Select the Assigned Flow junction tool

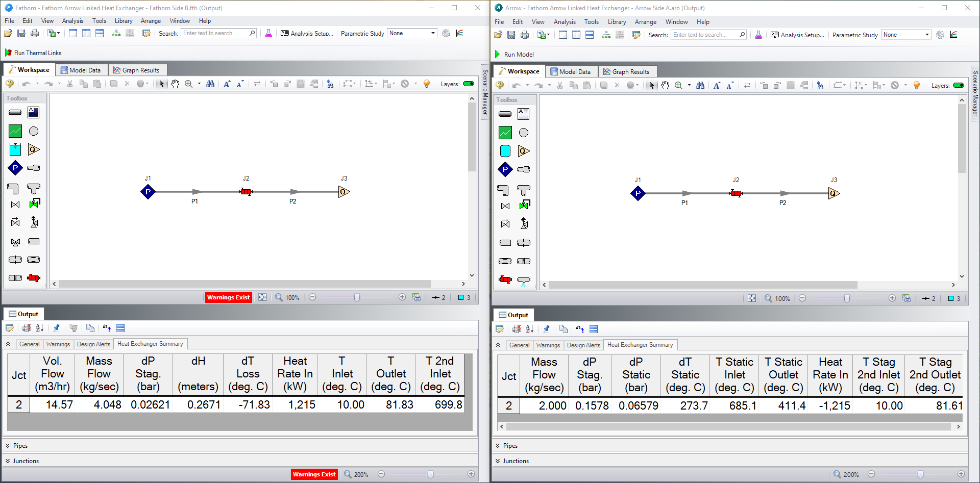[34, 149]
